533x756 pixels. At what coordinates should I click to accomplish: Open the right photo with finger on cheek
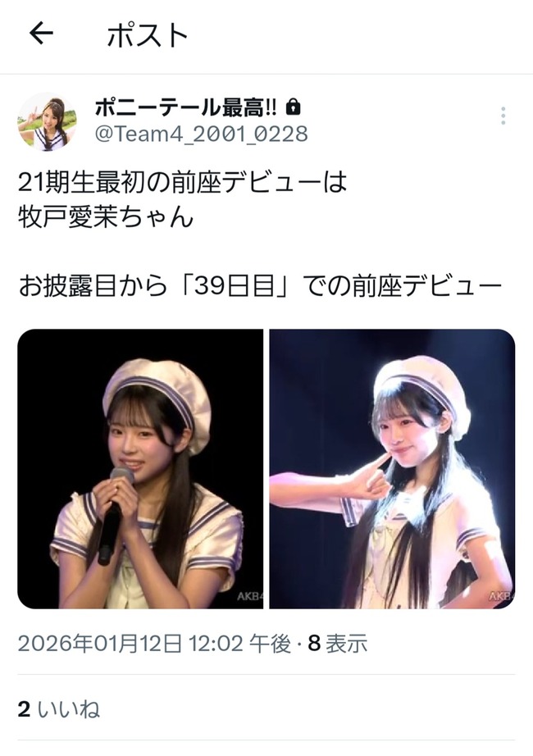[392, 469]
